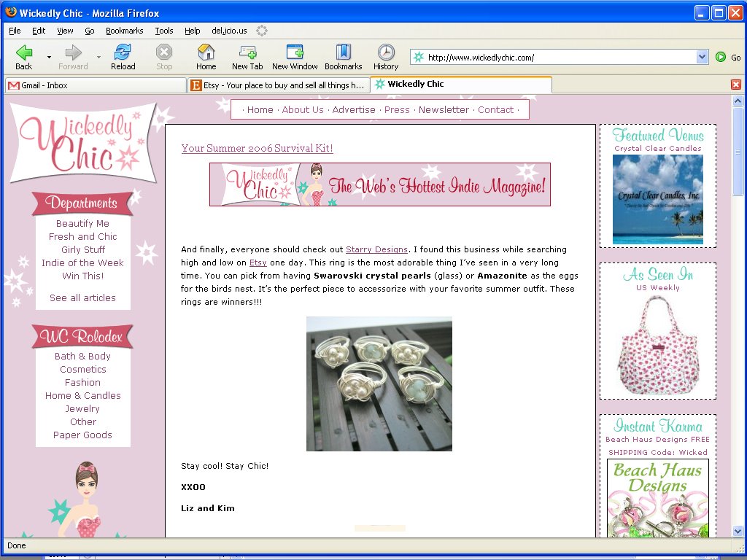This screenshot has width=747, height=560.
Task: Switch to the Etsy tab
Action: pos(279,85)
